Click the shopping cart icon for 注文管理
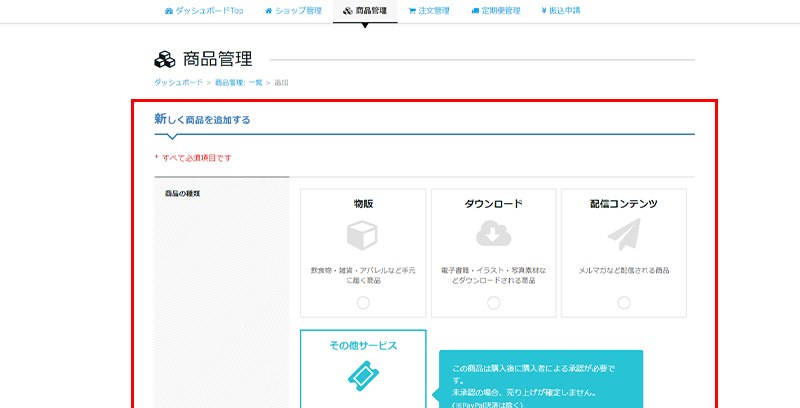 click(412, 11)
